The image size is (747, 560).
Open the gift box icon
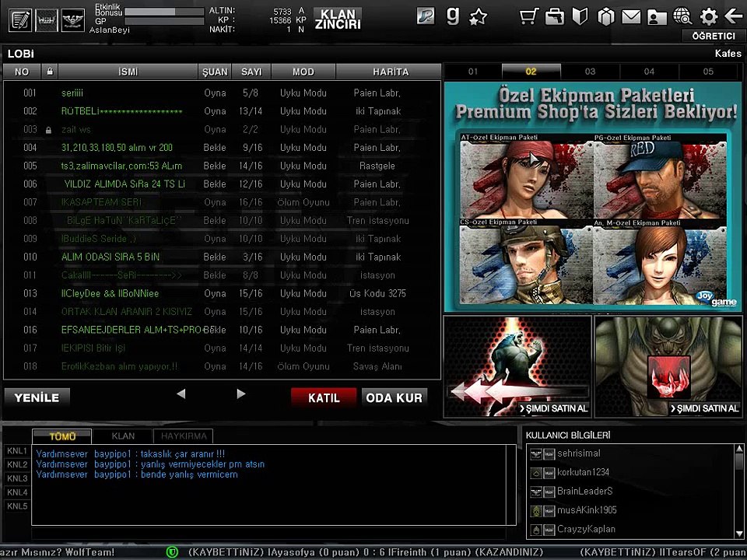tap(605, 16)
